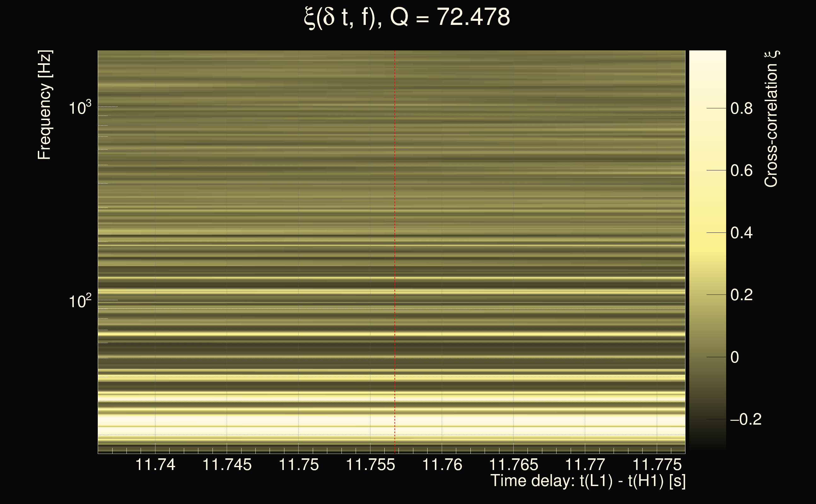The width and height of the screenshot is (816, 504).
Task: Click the 0.4 colorbar tick label
Action: pos(741,233)
